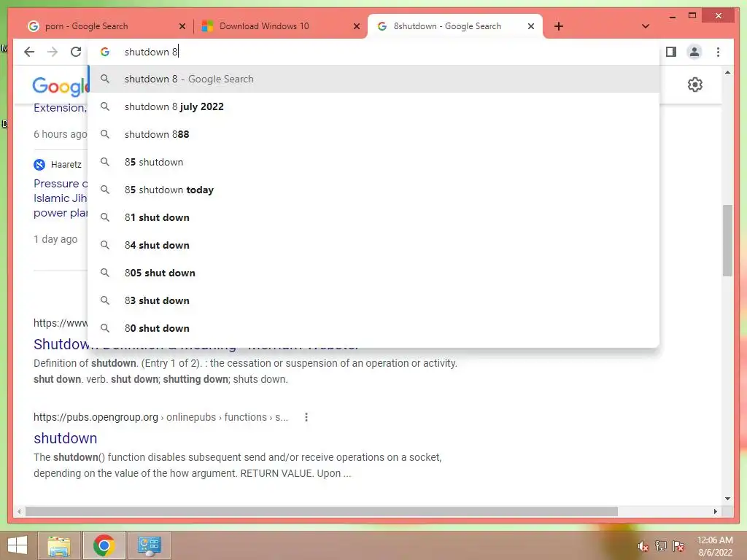This screenshot has height=560, width=747.
Task: Open the Chrome side panel icon
Action: tap(671, 52)
